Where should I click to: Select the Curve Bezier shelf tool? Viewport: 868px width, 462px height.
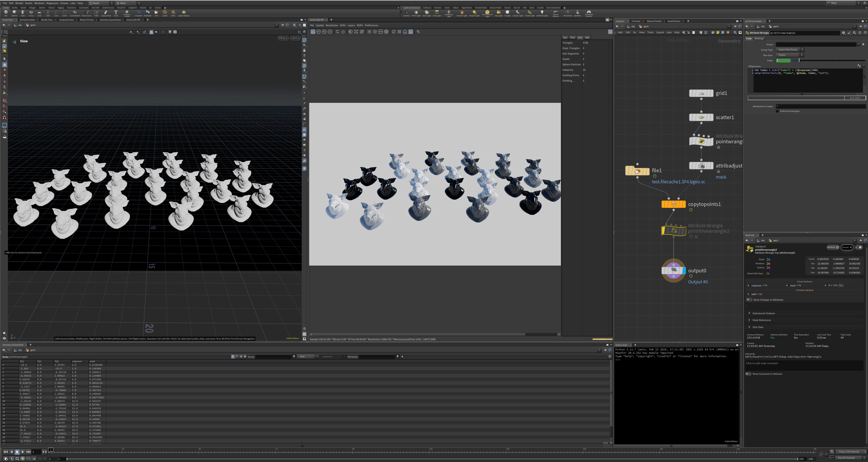pyautogui.click(x=75, y=13)
